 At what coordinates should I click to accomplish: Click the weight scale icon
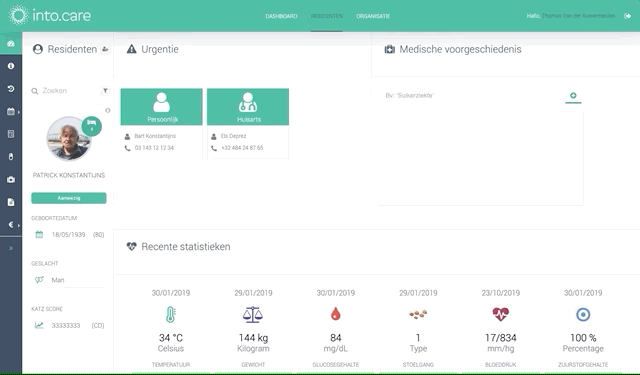coord(253,315)
